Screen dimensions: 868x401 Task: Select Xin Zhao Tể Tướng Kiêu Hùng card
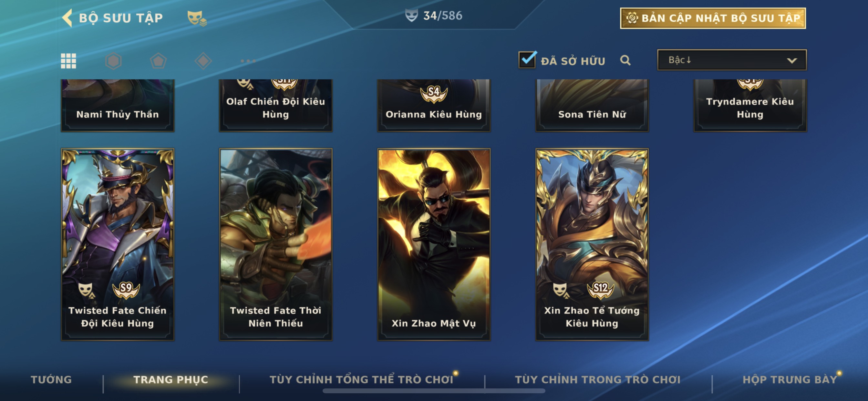(x=592, y=244)
